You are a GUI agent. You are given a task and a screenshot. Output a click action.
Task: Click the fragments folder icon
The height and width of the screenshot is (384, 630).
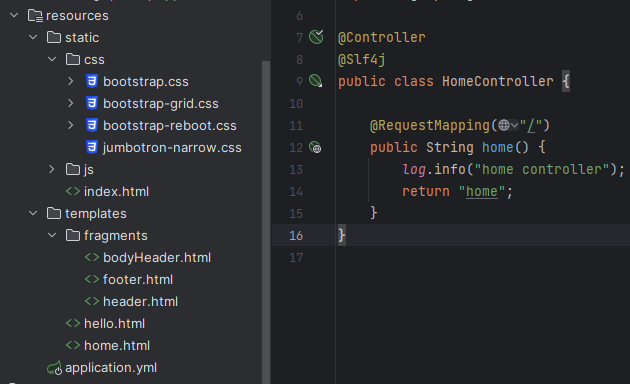point(73,235)
